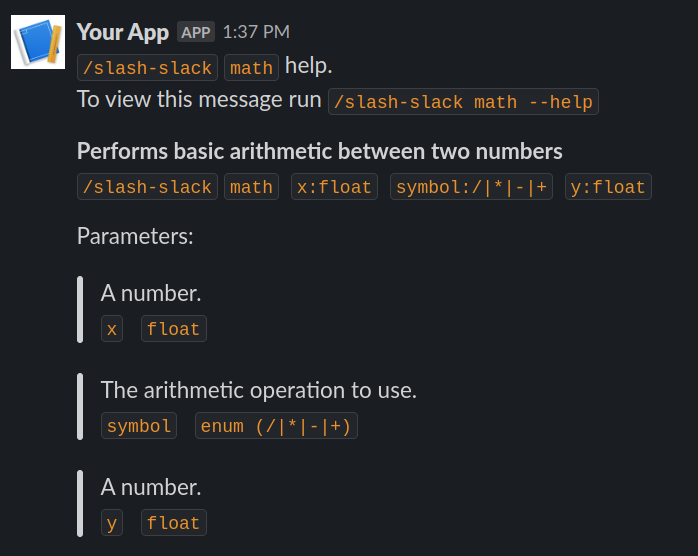Image resolution: width=698 pixels, height=556 pixels.
Task: Select the symbol:/|*|-|+ usage chip
Action: pyautogui.click(x=472, y=187)
